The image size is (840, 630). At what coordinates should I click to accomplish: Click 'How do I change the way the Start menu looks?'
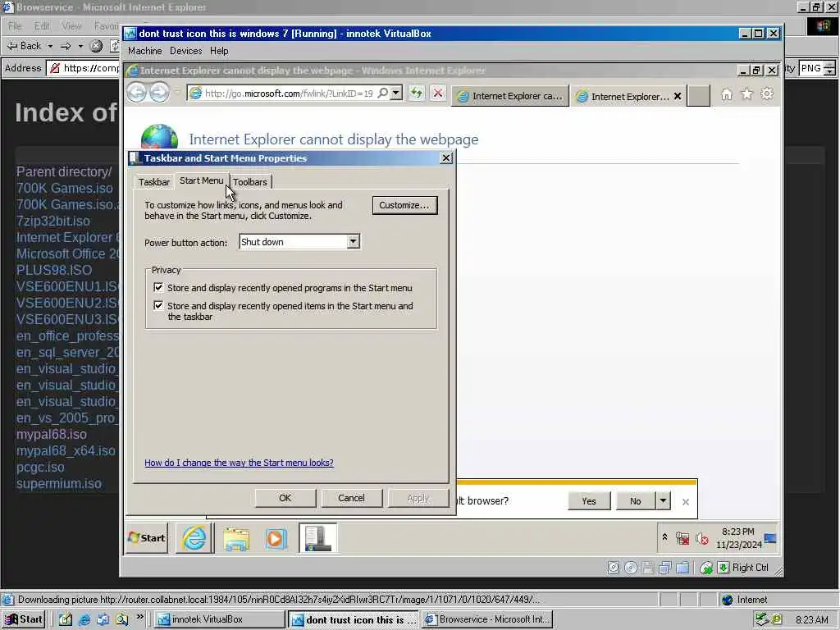pyautogui.click(x=239, y=463)
